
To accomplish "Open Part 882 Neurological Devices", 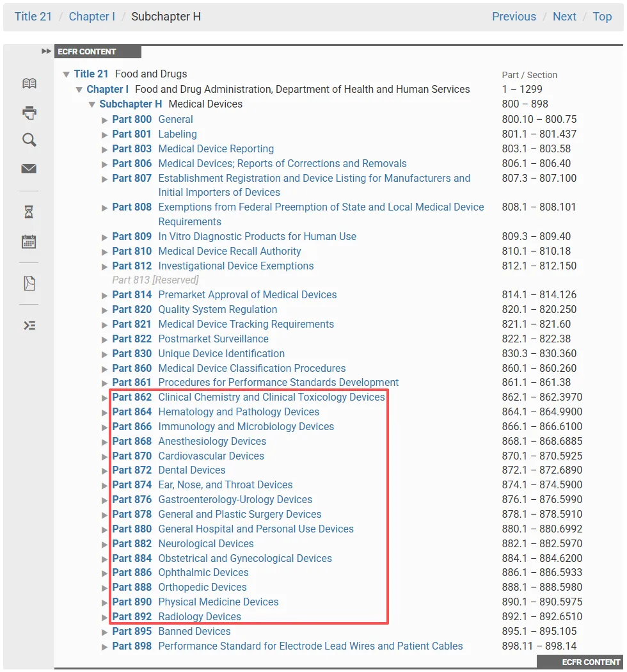I will pyautogui.click(x=183, y=543).
